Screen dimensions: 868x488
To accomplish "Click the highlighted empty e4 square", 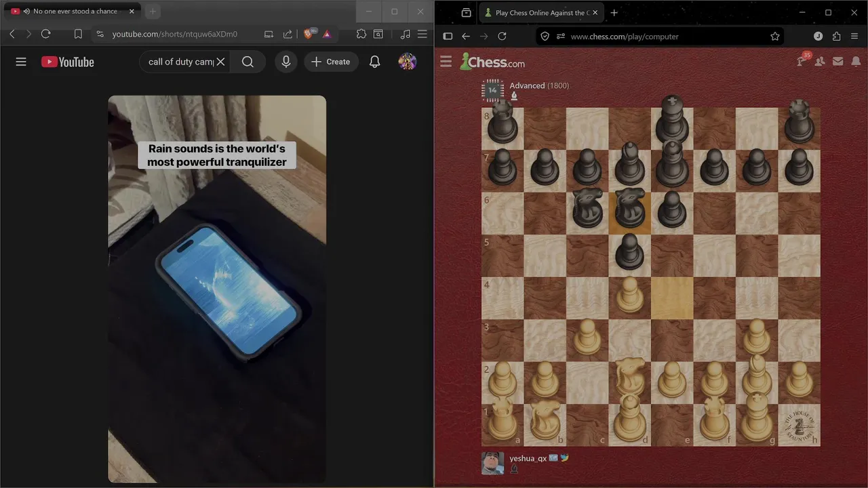I will click(x=672, y=298).
